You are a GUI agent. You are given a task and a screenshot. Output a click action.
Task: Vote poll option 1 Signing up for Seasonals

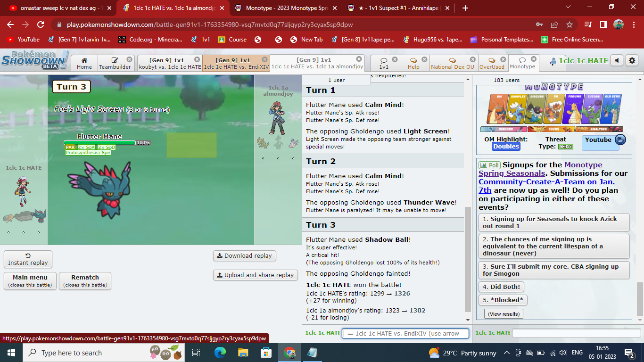point(554,222)
